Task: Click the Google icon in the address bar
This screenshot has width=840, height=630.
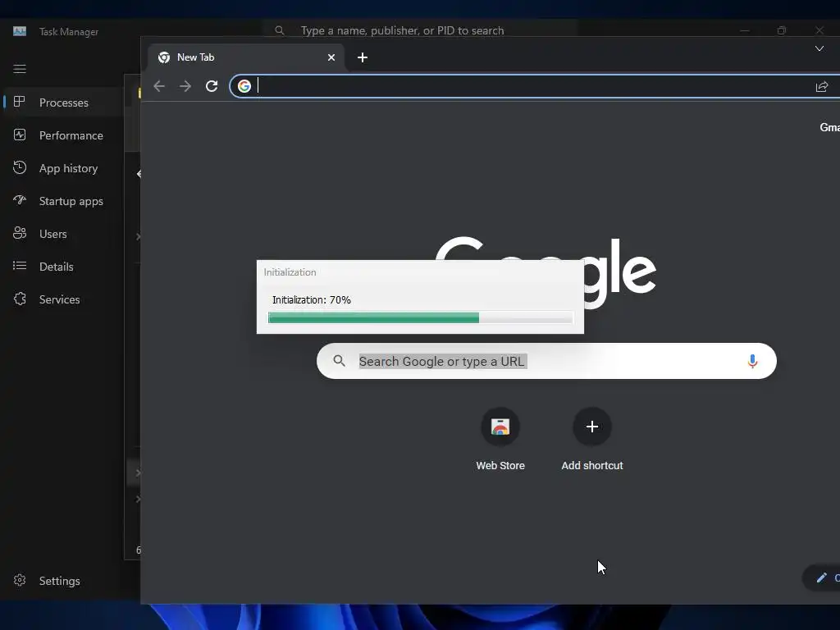Action: point(244,86)
